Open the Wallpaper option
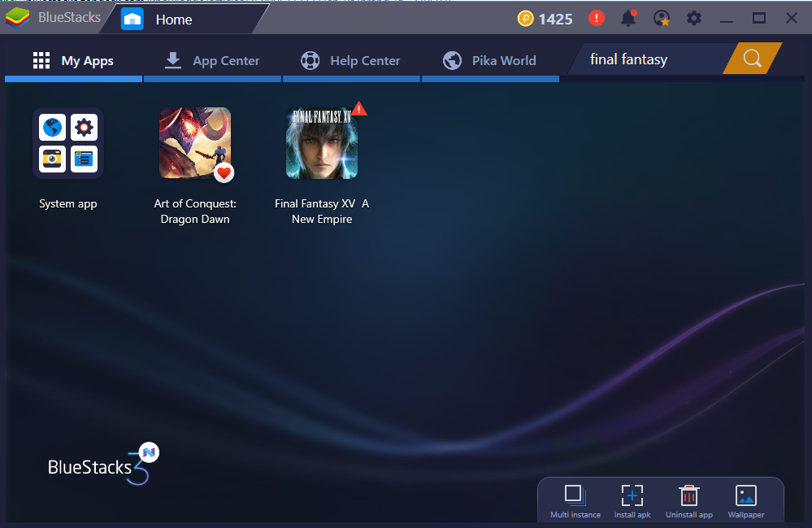 [746, 502]
